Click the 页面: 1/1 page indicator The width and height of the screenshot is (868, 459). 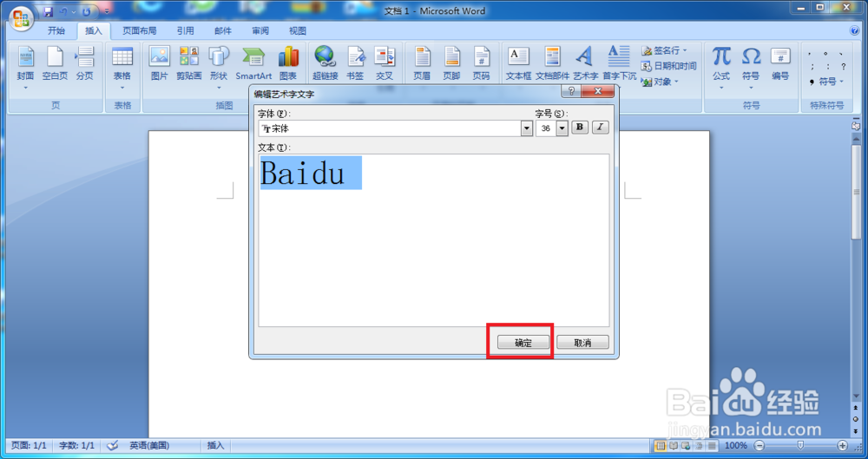coord(29,445)
